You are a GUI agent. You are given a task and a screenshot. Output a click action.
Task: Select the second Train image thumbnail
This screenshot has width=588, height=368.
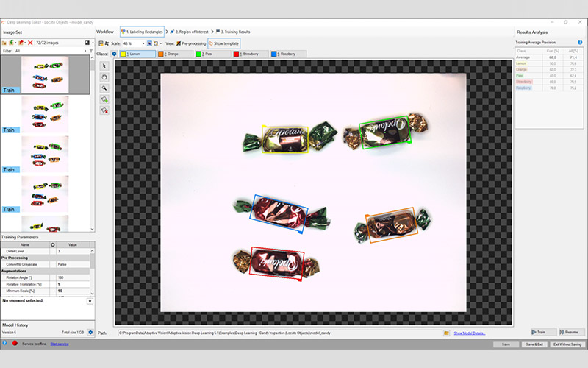coord(45,115)
